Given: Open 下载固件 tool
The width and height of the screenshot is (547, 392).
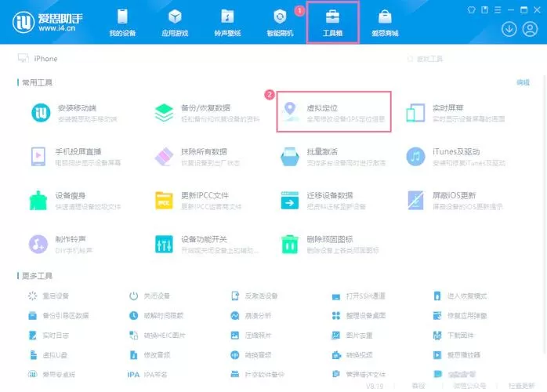Looking at the screenshot, I should pyautogui.click(x=454, y=336).
